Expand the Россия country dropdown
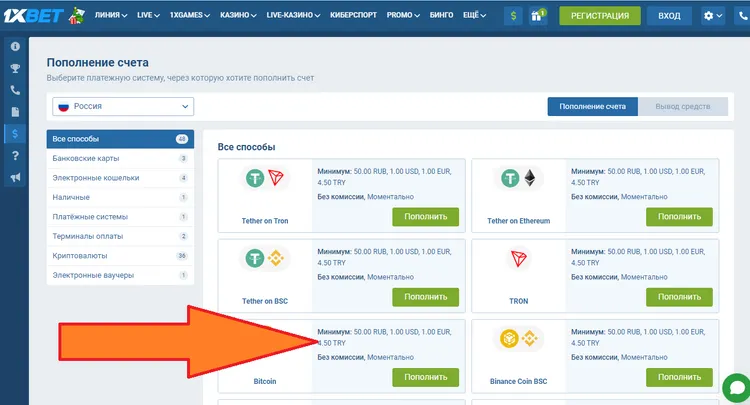The image size is (750, 405). click(x=123, y=106)
